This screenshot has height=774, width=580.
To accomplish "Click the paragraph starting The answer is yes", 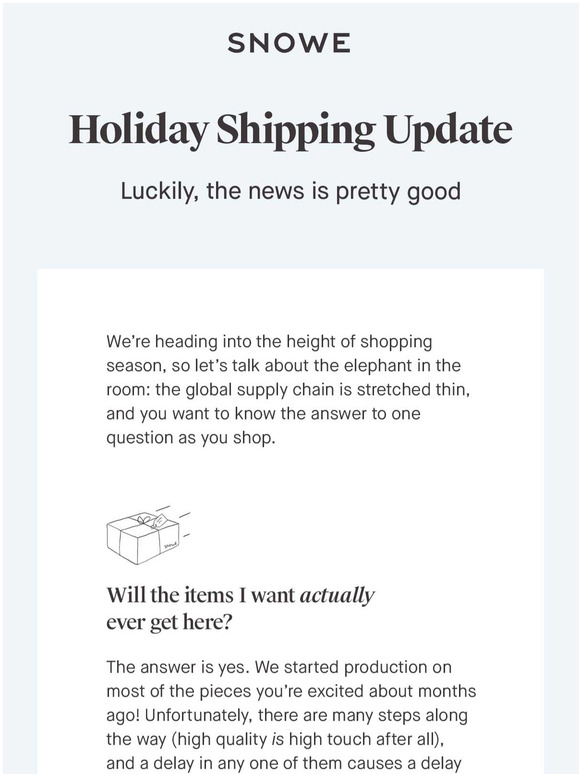I will click(x=291, y=715).
